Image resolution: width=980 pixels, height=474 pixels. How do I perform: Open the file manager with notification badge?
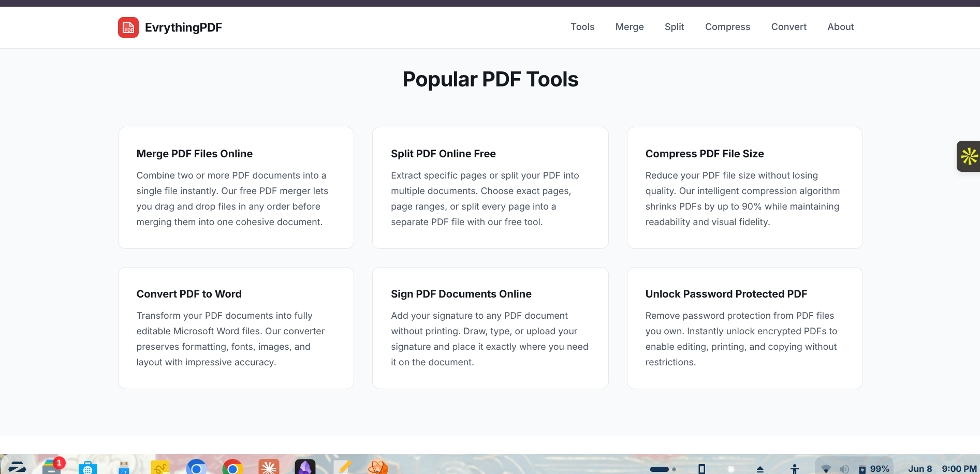(x=52, y=466)
